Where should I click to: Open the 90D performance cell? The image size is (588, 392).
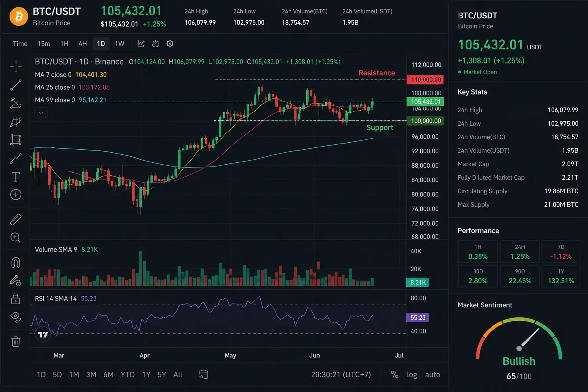(520, 276)
